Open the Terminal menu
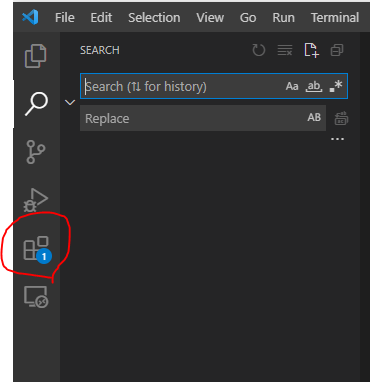370x382 pixels. [x=335, y=17]
